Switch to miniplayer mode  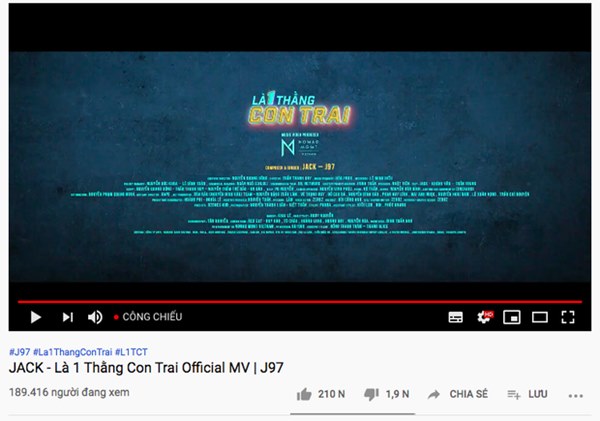[x=512, y=317]
